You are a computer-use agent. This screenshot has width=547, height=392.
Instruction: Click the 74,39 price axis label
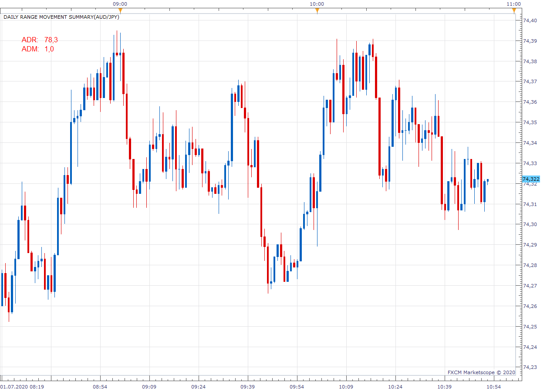point(530,41)
